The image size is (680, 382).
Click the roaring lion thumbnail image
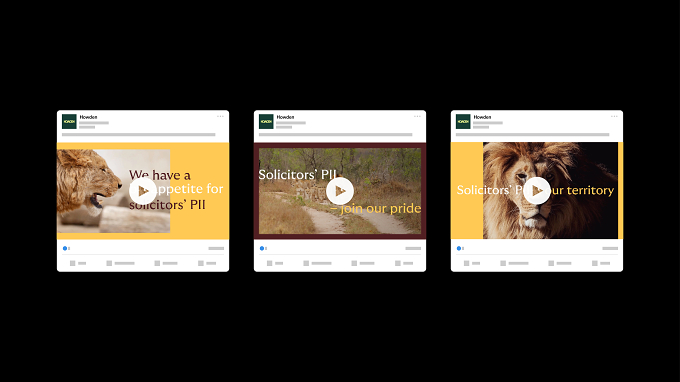(114, 191)
